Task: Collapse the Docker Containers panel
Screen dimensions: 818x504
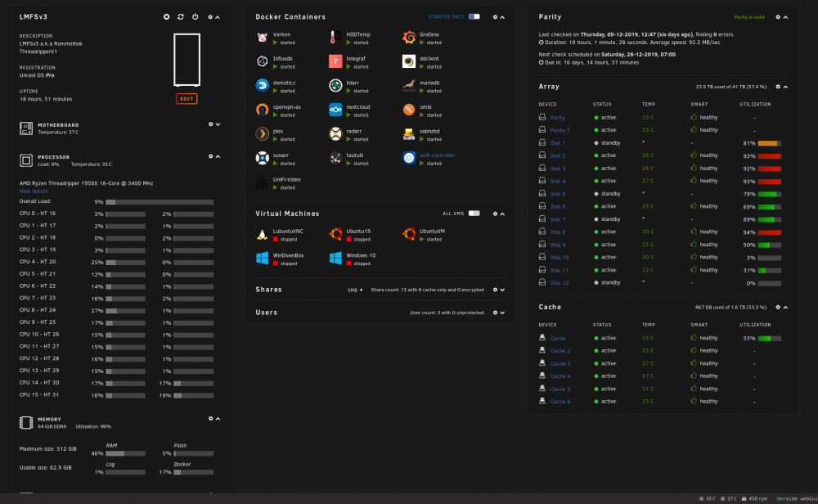Action: tap(502, 17)
